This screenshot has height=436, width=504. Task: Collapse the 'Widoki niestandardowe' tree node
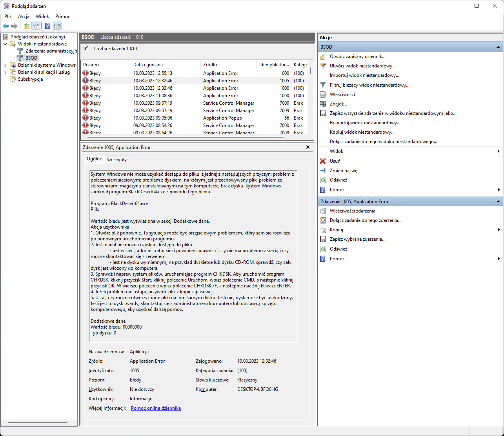pyautogui.click(x=5, y=44)
